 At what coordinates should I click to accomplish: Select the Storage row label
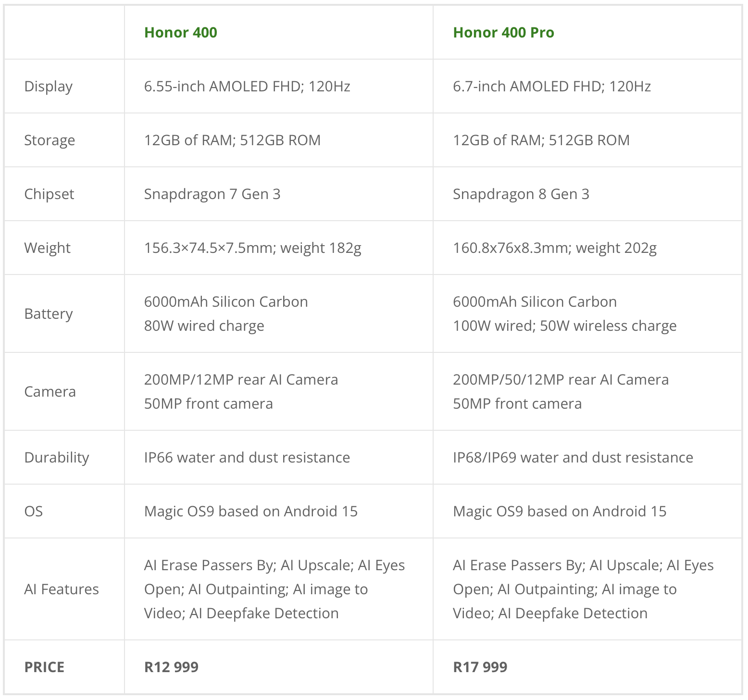tap(50, 140)
